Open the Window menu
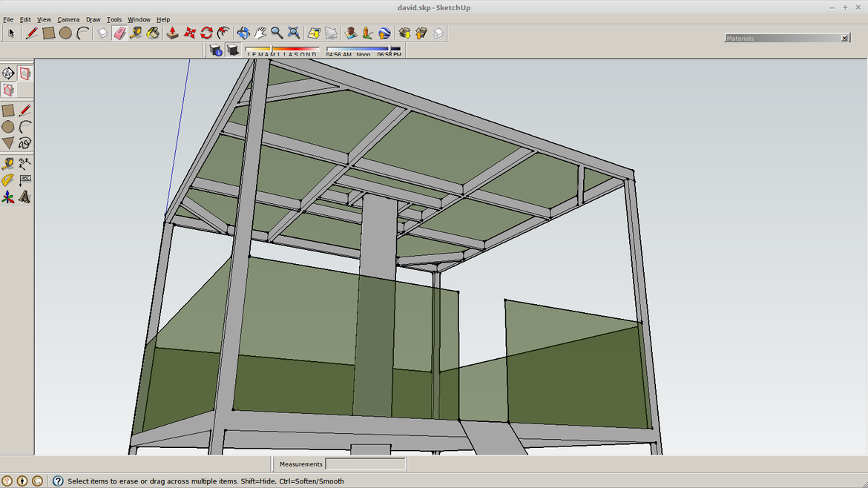Image resolution: width=868 pixels, height=488 pixels. pos(139,19)
